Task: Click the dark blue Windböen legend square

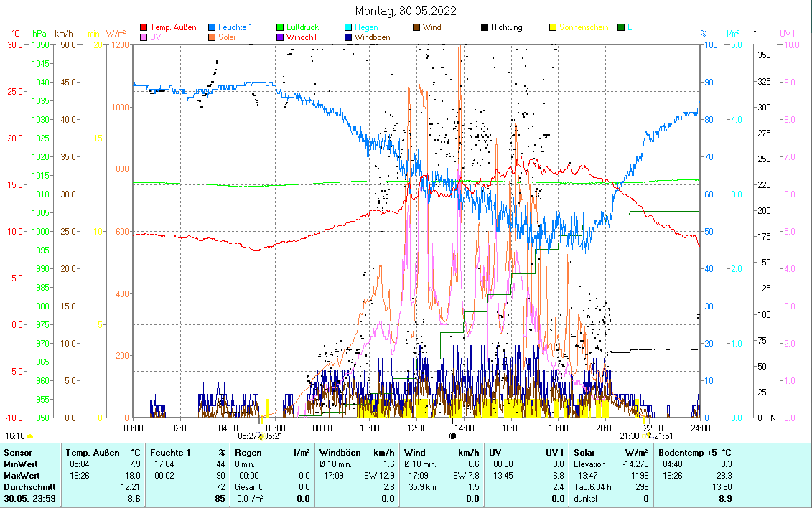Action: [x=349, y=37]
